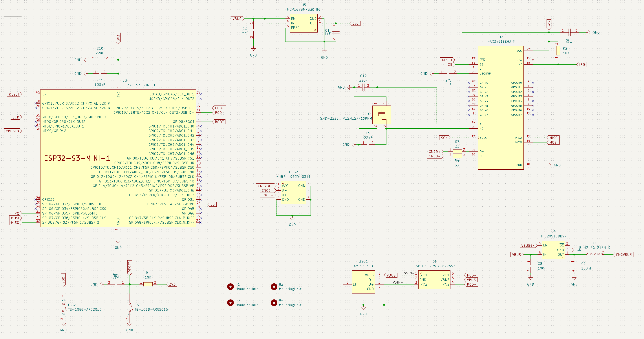
Task: Select the D1 USBLC6 protection IC body
Action: (x=434, y=280)
